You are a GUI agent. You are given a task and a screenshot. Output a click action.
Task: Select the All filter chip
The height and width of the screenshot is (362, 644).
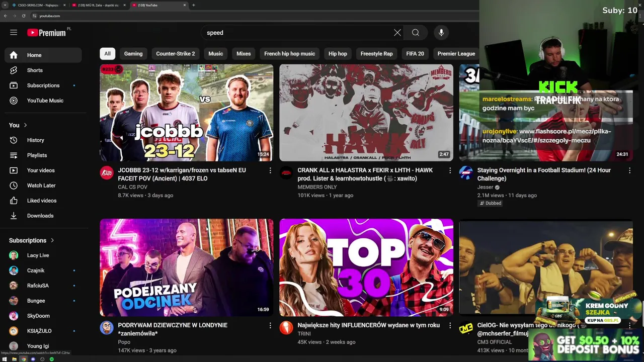[x=108, y=54]
